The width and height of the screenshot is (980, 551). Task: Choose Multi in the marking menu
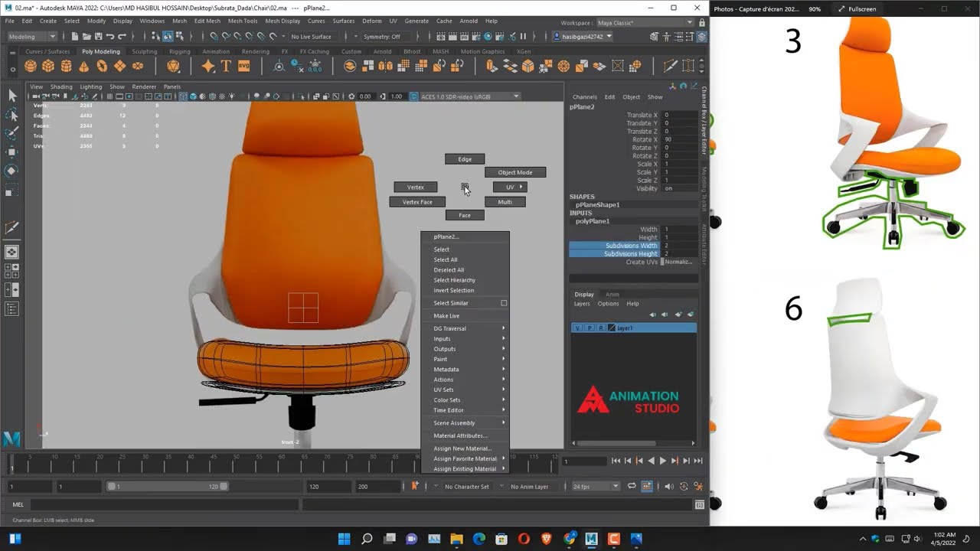click(x=505, y=202)
